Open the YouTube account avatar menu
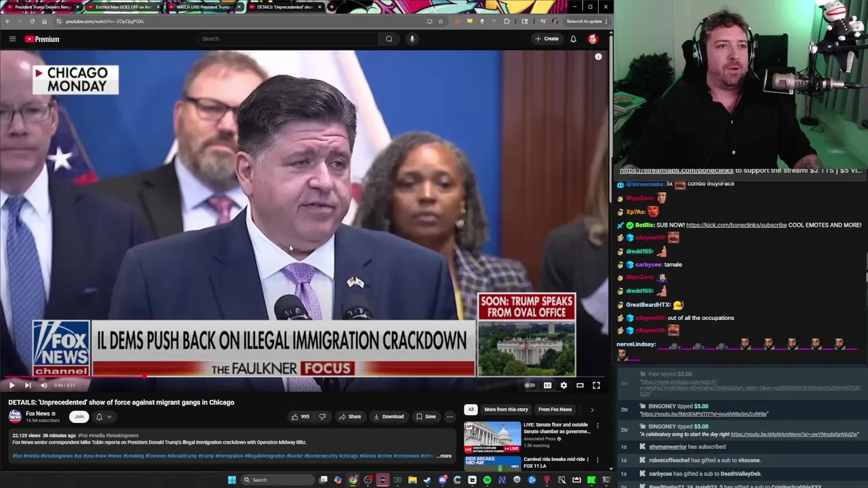The height and width of the screenshot is (488, 868). [x=593, y=39]
